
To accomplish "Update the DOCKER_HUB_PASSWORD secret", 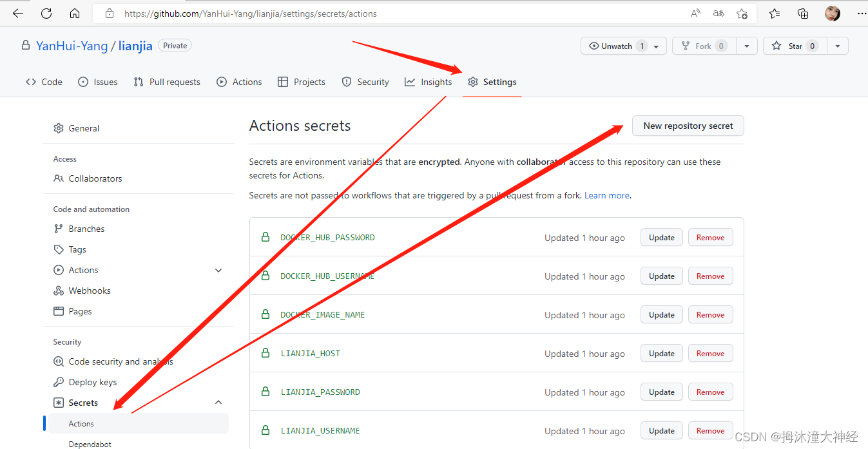I will click(x=662, y=238).
